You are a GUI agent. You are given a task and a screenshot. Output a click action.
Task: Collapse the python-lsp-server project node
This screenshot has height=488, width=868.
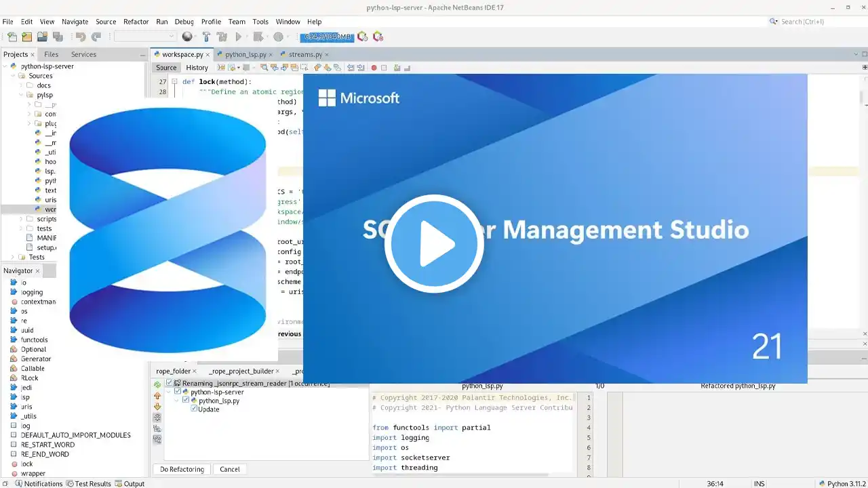pos(5,66)
